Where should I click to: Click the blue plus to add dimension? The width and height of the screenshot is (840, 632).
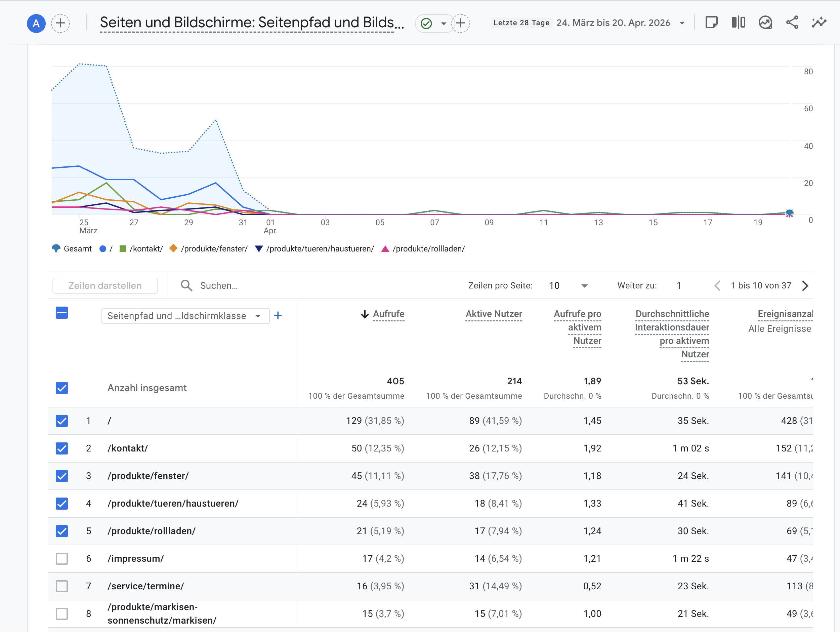click(278, 315)
